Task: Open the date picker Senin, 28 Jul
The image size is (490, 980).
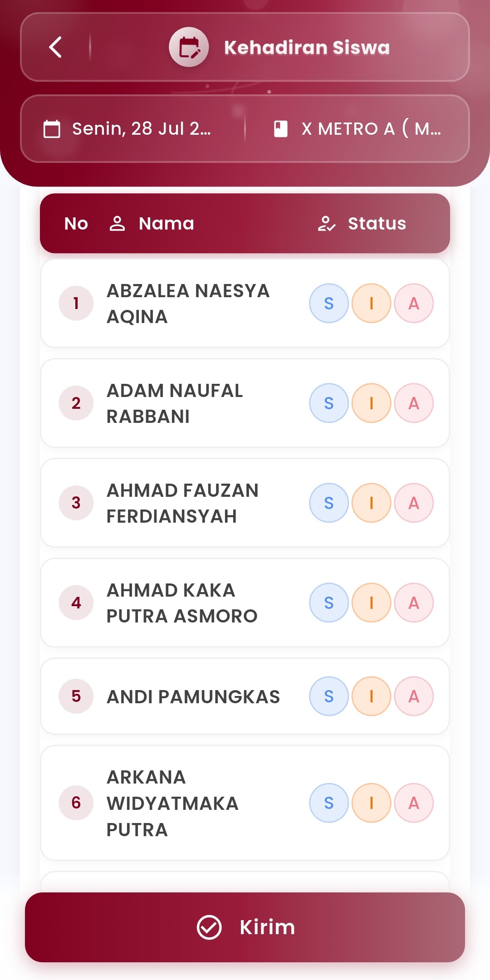Action: click(x=141, y=129)
